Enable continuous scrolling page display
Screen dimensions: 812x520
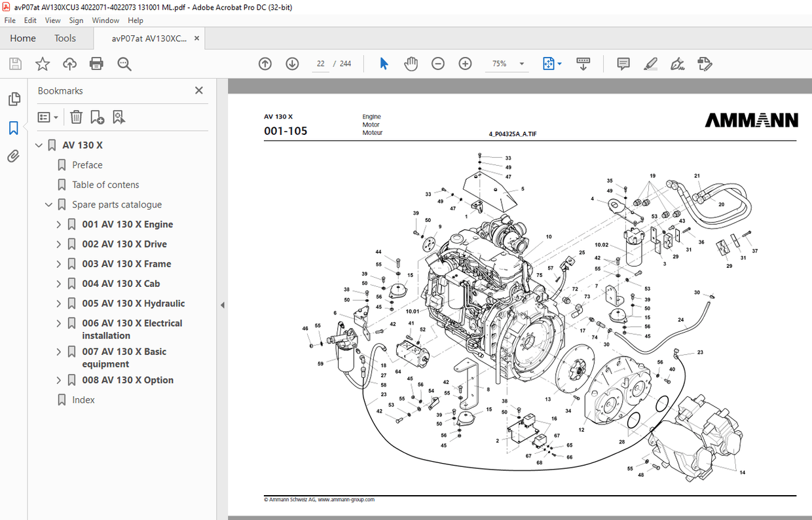[x=583, y=64]
